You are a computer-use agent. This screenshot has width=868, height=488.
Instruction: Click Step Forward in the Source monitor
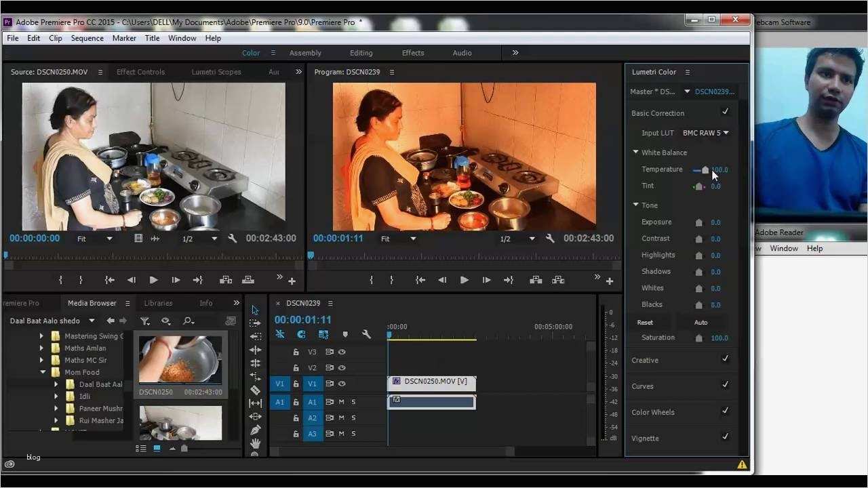coord(176,280)
